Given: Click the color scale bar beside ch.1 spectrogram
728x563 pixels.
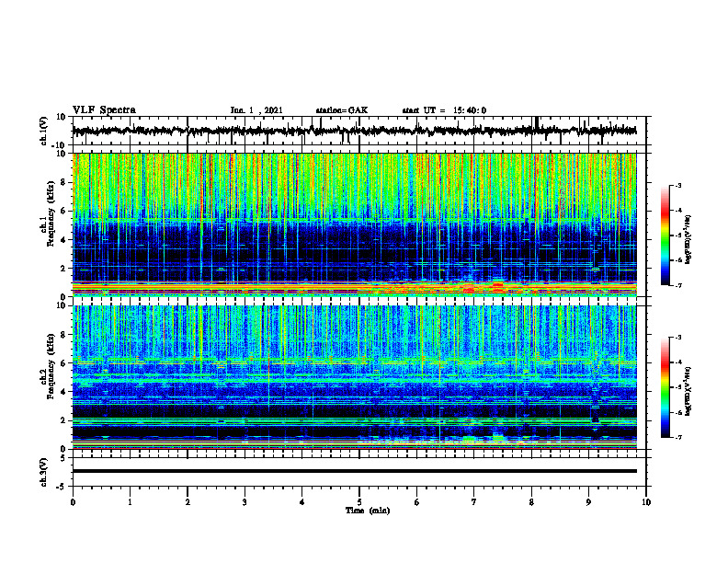Looking at the screenshot, I should [665, 236].
